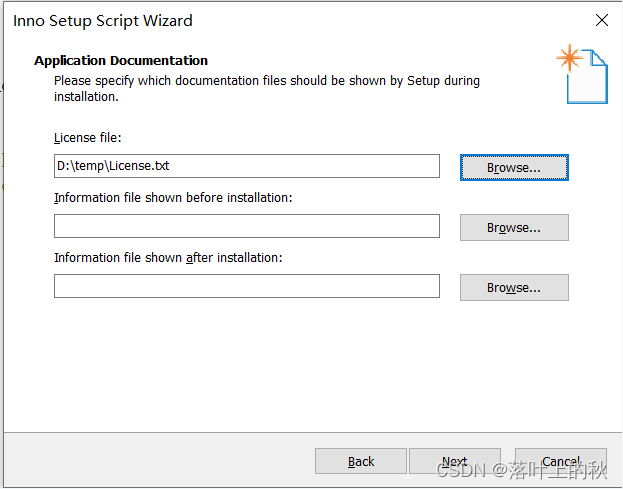Viewport: 623px width, 489px height.
Task: Click Browse for after-installation information file
Action: (514, 288)
